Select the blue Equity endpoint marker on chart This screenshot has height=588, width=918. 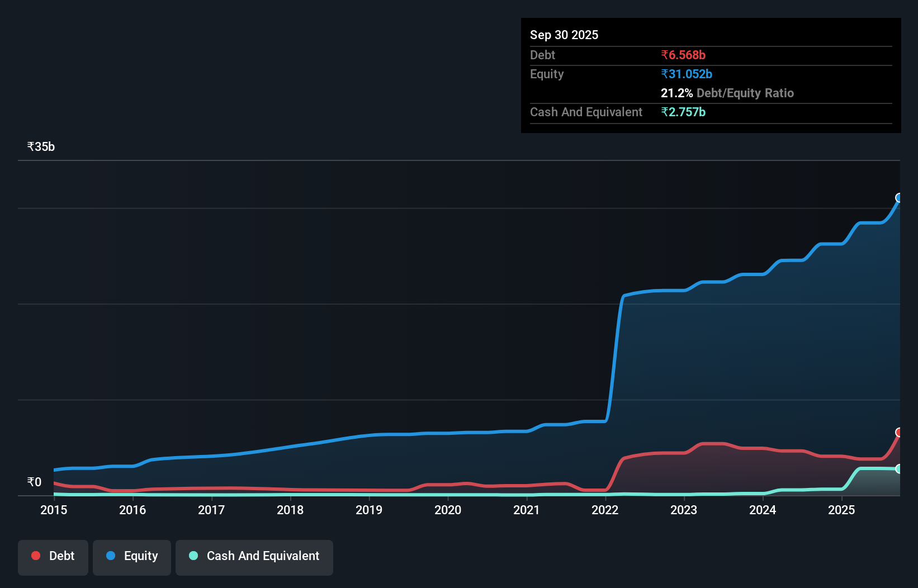point(899,198)
